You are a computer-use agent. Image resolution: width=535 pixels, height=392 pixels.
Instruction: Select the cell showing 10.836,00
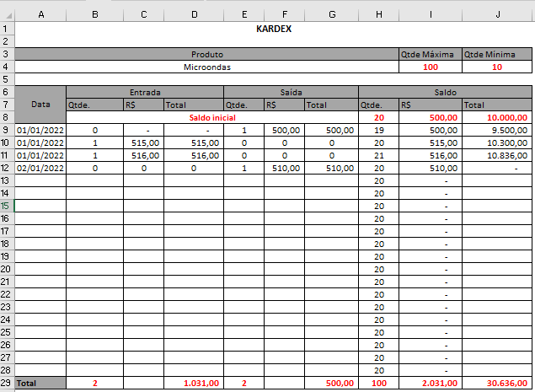(497, 155)
